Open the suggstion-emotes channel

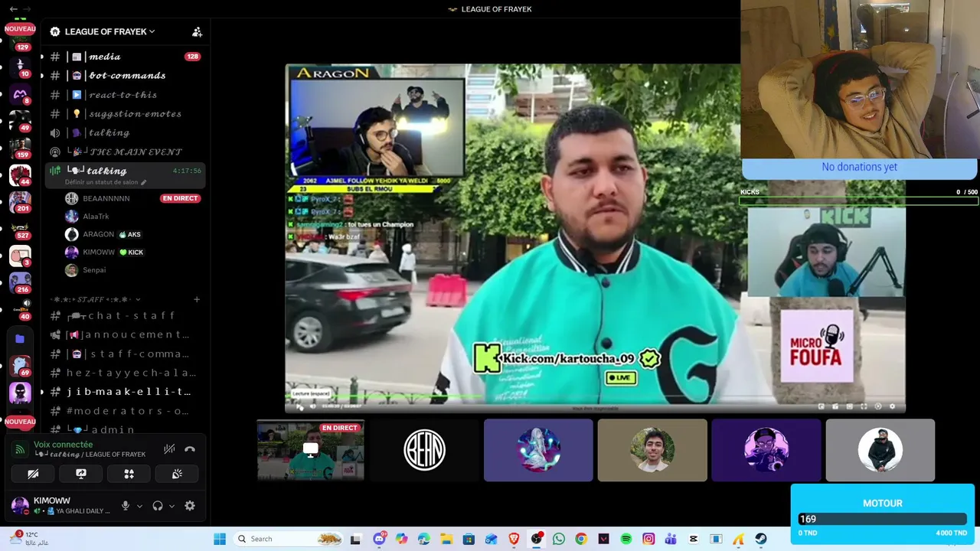click(x=124, y=114)
